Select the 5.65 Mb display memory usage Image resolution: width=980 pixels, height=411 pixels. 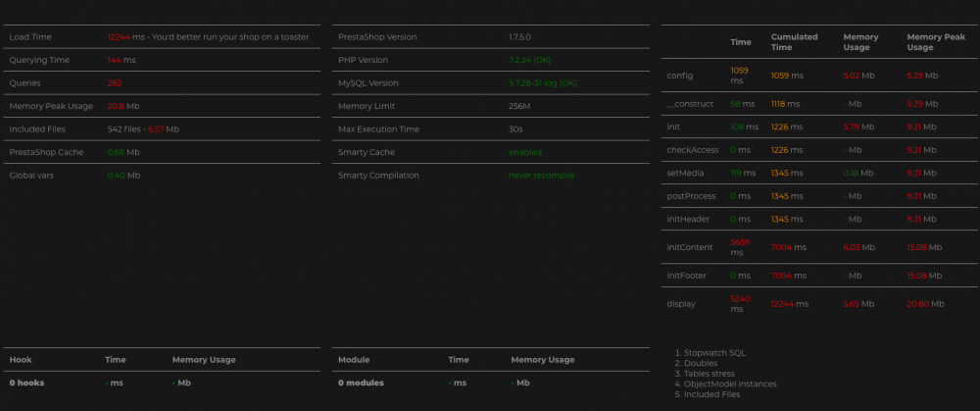859,304
